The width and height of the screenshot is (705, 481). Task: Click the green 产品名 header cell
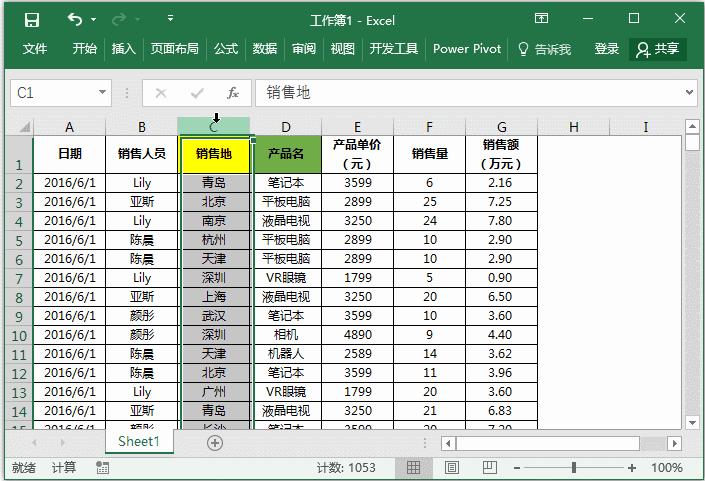pos(287,155)
